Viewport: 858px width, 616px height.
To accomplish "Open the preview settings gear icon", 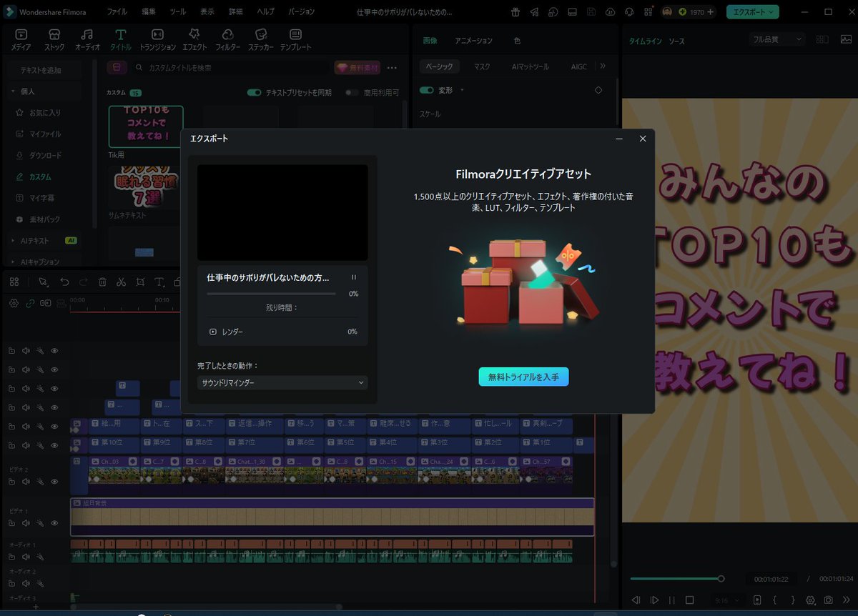I will click(x=811, y=600).
